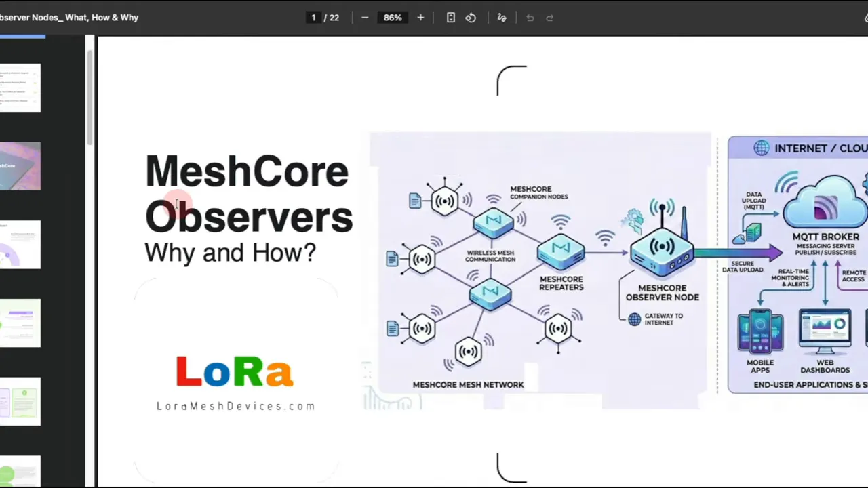Zoom out with the minus button
This screenshot has width=868, height=488.
pyautogui.click(x=365, y=18)
